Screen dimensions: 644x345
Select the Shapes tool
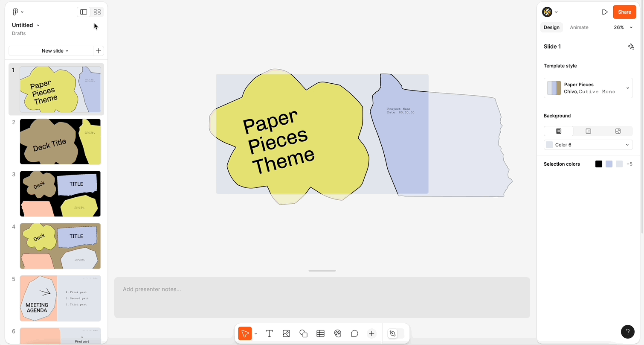[x=303, y=333]
